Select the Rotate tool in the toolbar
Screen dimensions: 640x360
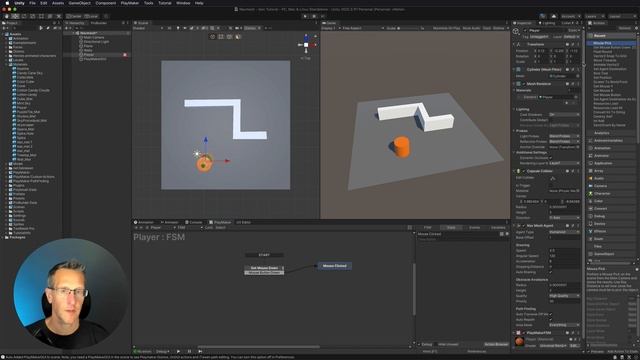coord(24,16)
